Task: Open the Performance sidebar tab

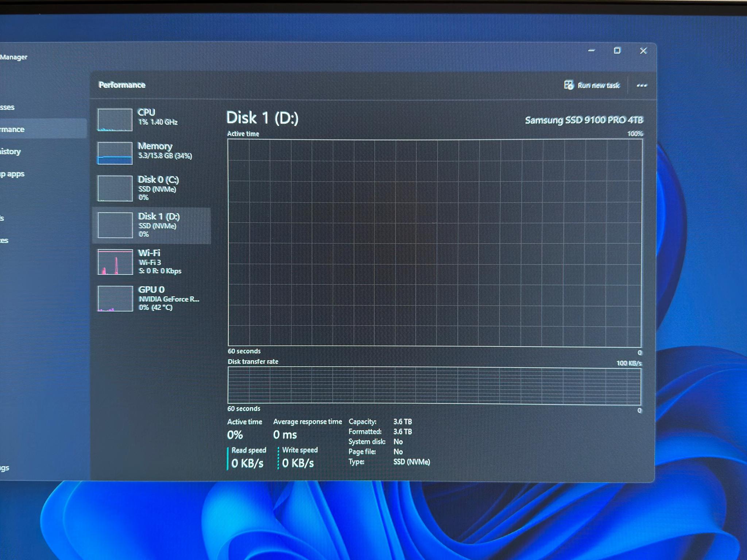Action: pyautogui.click(x=43, y=129)
